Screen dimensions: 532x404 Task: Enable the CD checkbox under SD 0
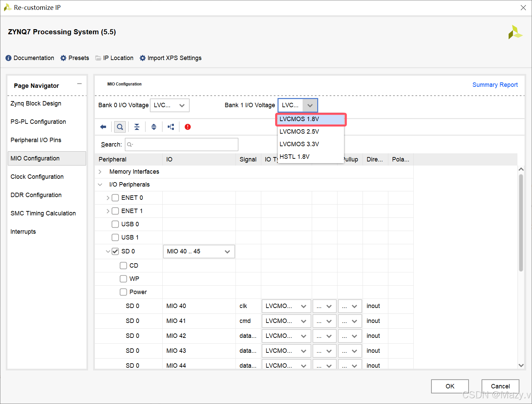point(123,266)
